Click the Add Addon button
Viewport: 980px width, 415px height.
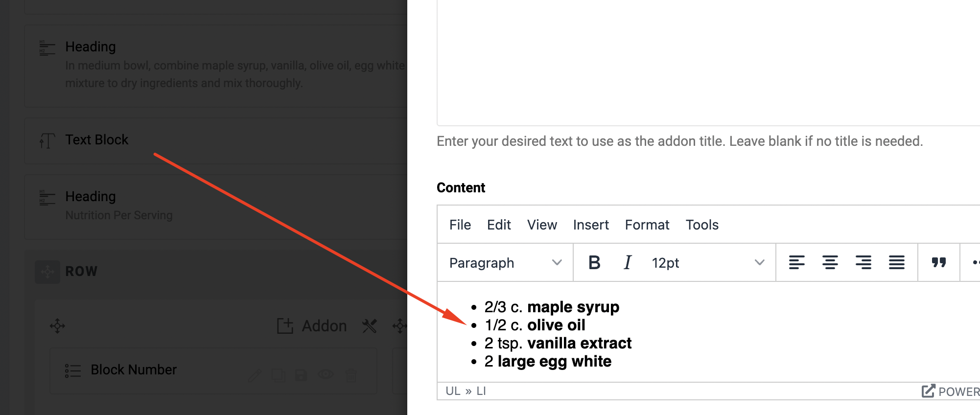312,326
